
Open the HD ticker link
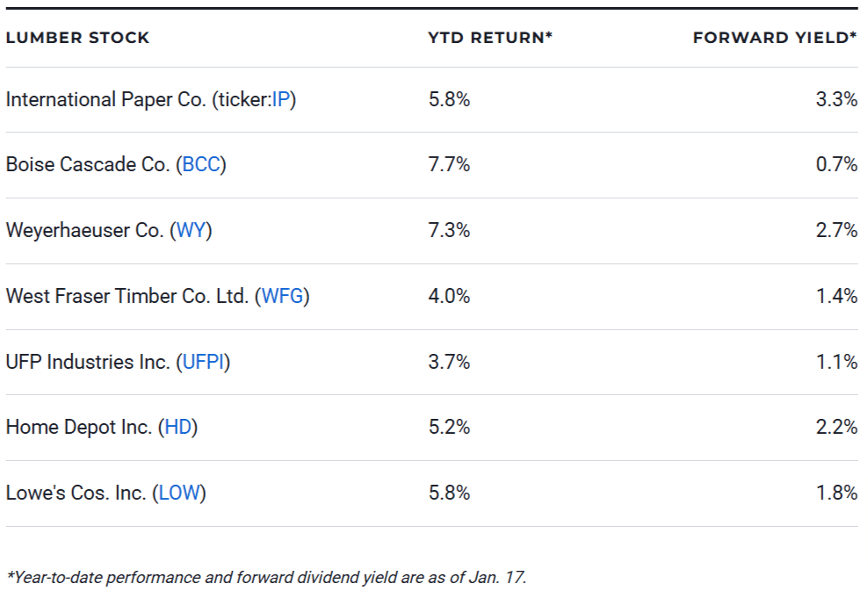tap(178, 428)
